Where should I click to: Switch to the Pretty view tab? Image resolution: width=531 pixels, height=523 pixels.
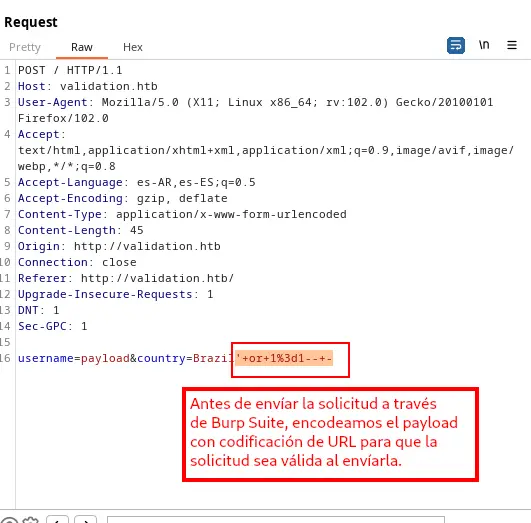(x=25, y=47)
